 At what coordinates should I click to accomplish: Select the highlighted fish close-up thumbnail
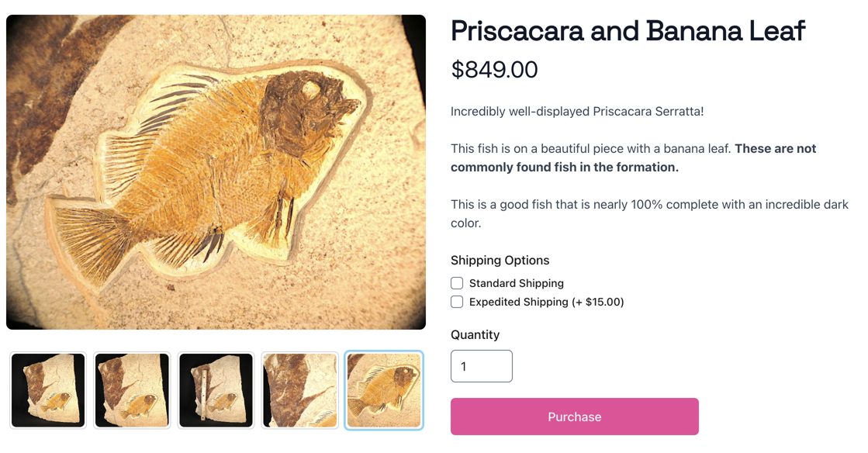click(383, 392)
